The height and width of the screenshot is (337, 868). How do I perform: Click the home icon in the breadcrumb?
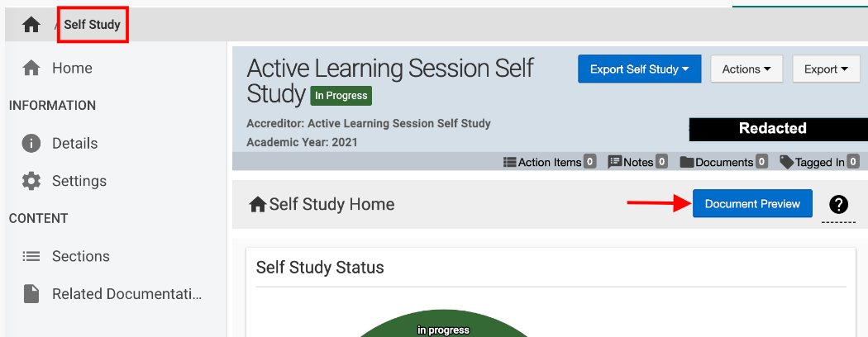[31, 25]
